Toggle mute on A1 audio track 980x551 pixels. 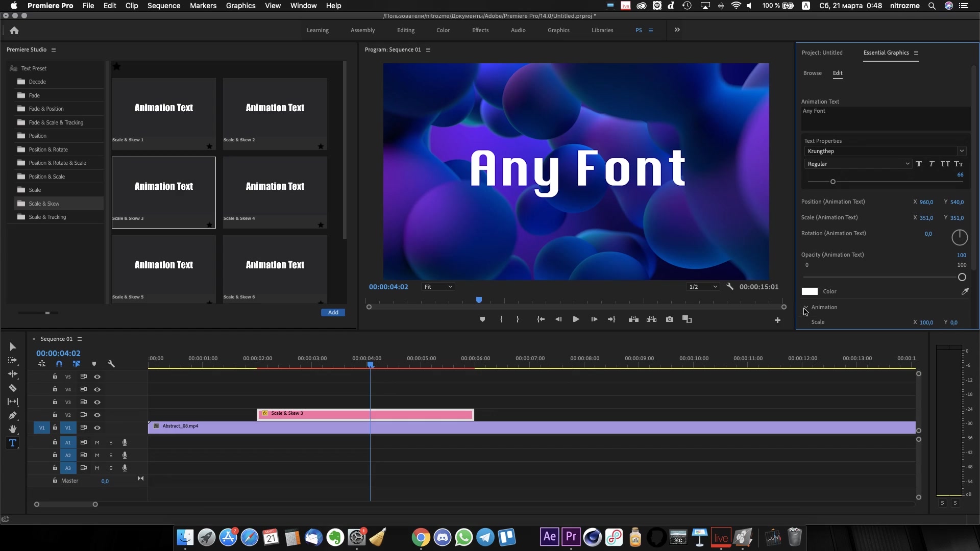click(x=96, y=442)
